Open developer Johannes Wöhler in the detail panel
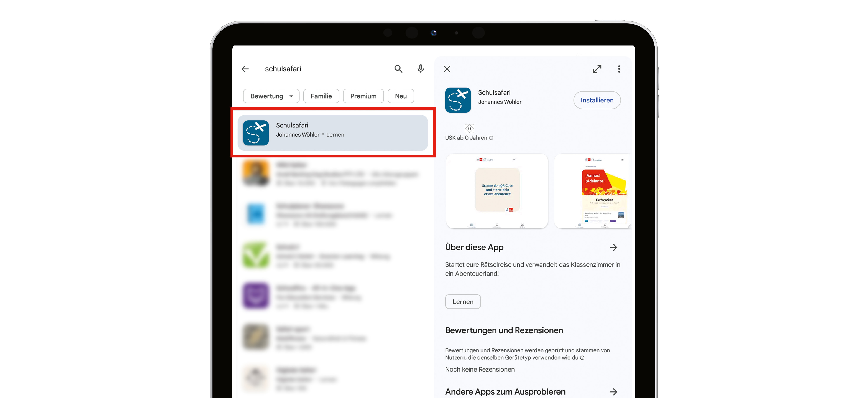 [x=499, y=102]
